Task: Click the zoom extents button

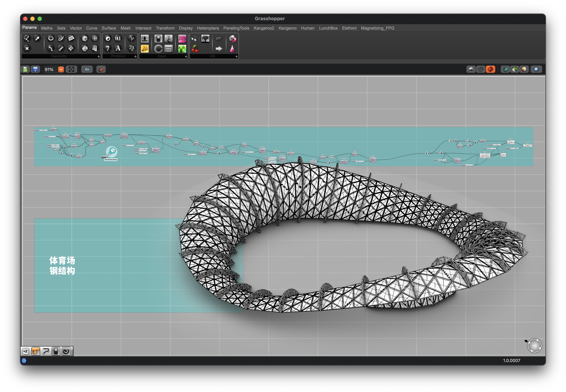Action: (x=71, y=69)
